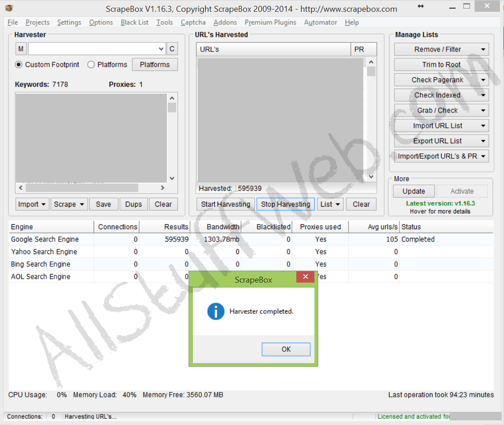Open the Addons menu
504x425 pixels.
coord(225,23)
